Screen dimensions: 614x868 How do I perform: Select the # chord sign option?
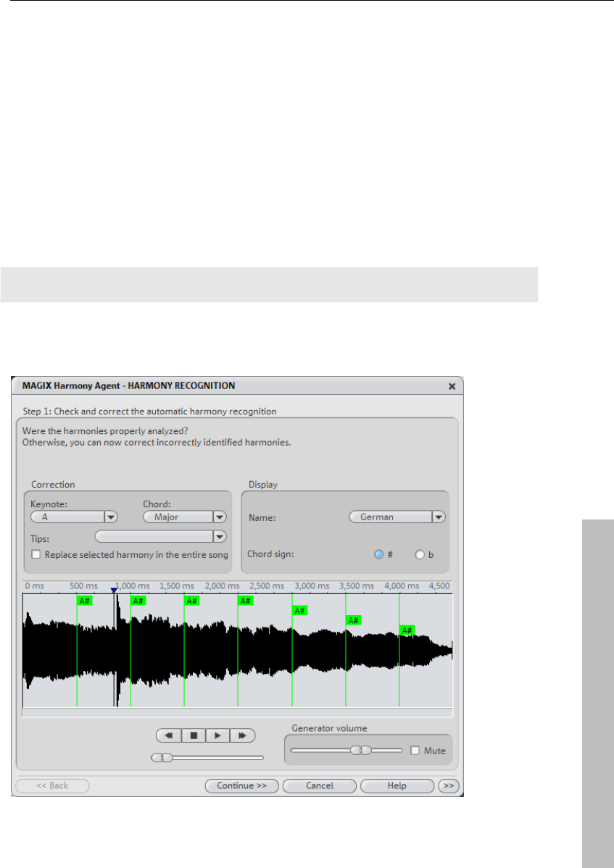pyautogui.click(x=378, y=554)
